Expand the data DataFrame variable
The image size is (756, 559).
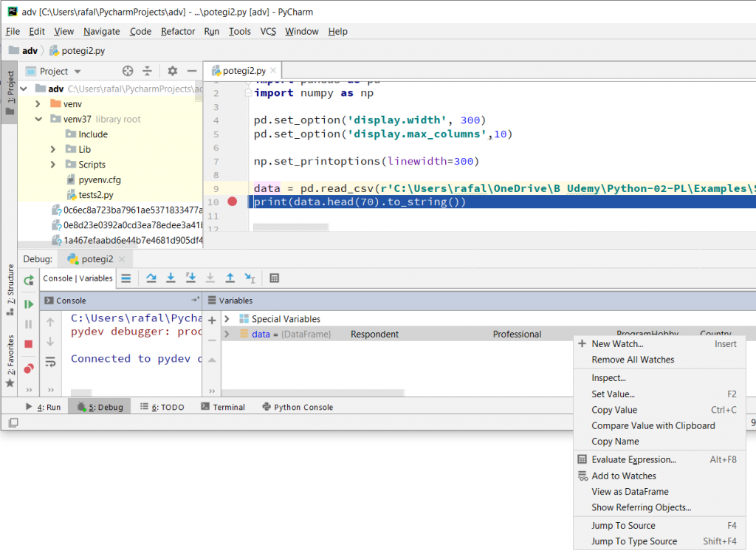pos(227,334)
